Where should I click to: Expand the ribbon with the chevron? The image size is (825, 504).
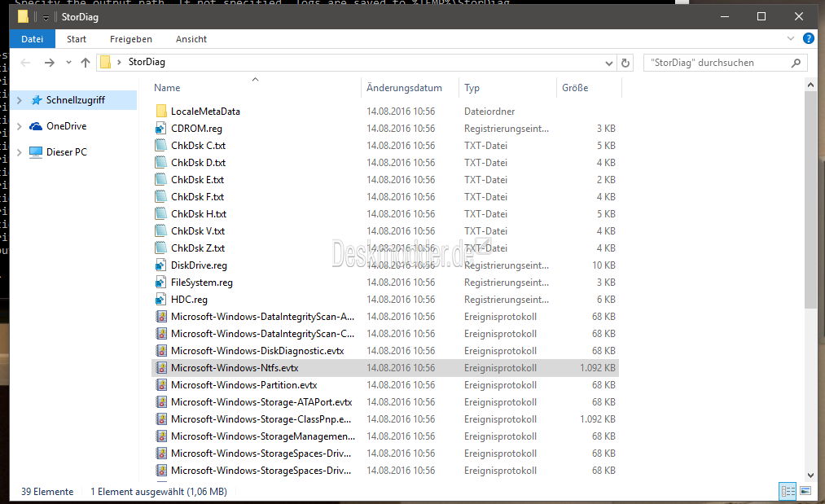click(x=790, y=38)
